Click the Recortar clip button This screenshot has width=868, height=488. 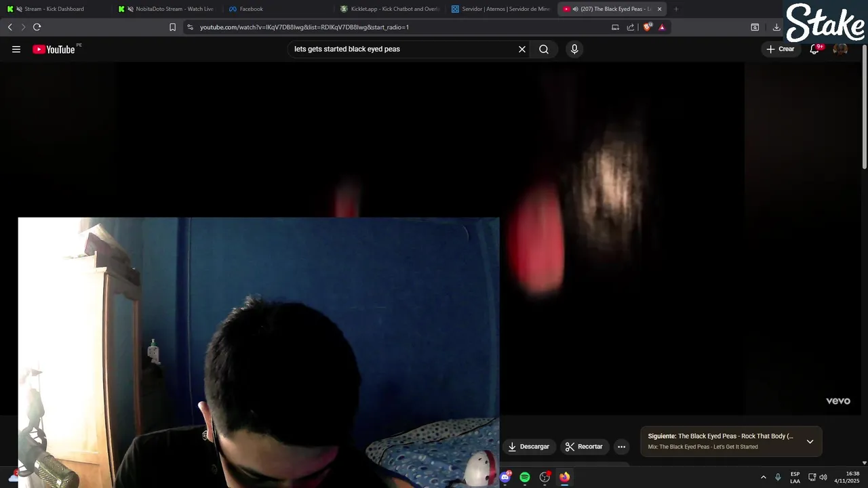point(584,447)
